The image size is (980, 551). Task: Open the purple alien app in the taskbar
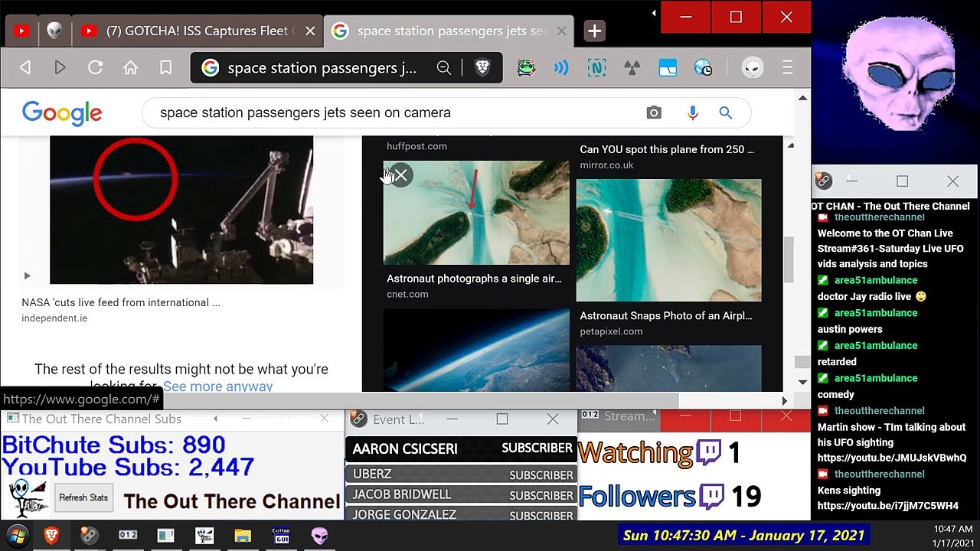(319, 536)
